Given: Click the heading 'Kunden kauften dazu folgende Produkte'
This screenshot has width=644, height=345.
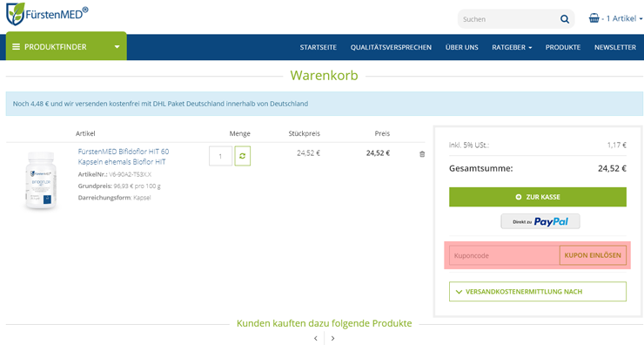Looking at the screenshot, I should tap(324, 323).
